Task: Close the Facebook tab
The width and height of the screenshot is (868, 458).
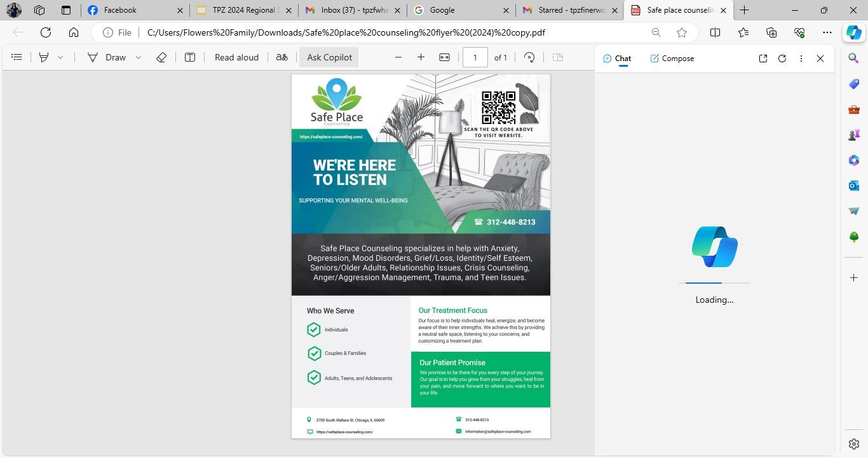Action: coord(180,10)
